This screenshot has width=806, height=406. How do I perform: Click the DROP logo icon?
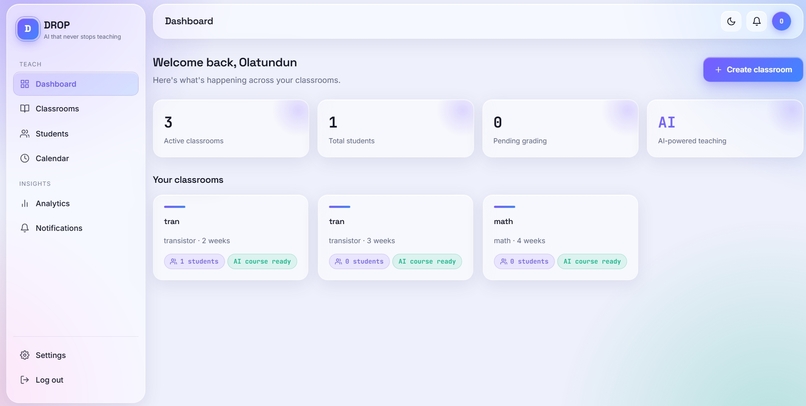[x=28, y=29]
